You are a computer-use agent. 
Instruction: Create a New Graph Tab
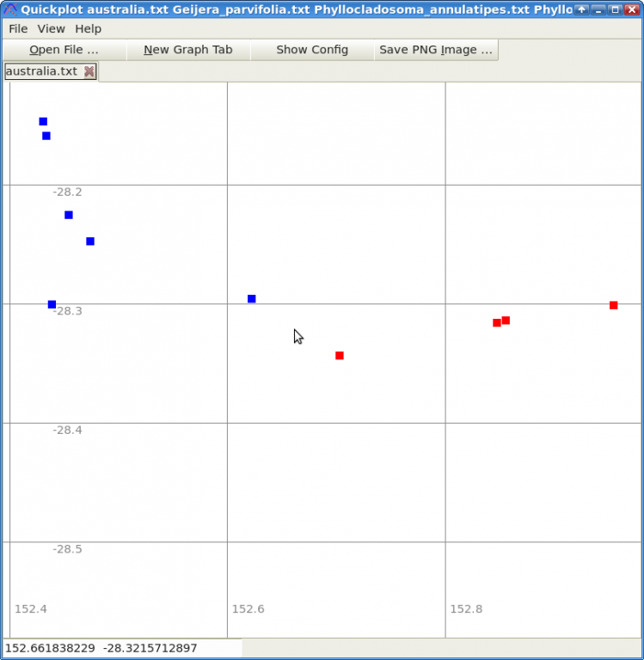point(188,50)
